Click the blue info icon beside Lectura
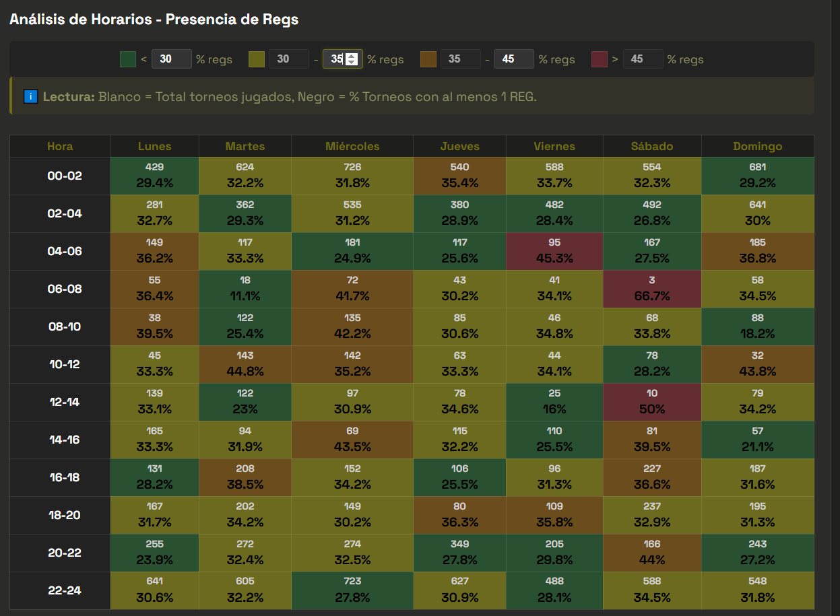 coord(30,96)
